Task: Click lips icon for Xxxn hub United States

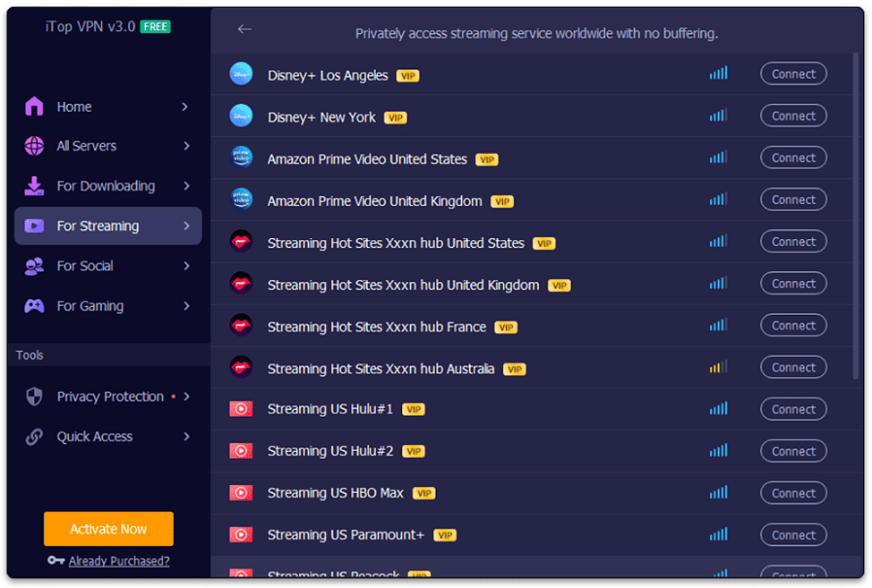Action: (241, 242)
